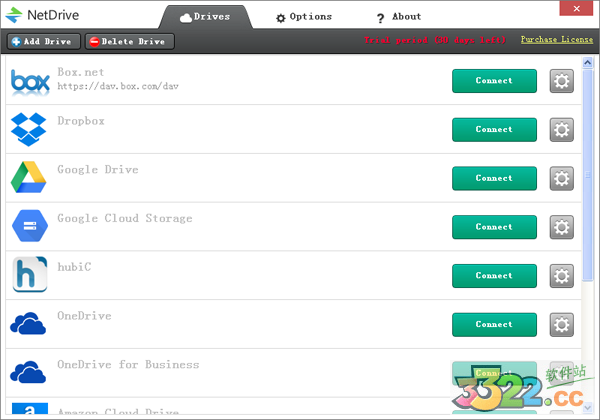The image size is (600, 420).
Task: Click the drive list scrollbar thumb
Action: coord(588,175)
